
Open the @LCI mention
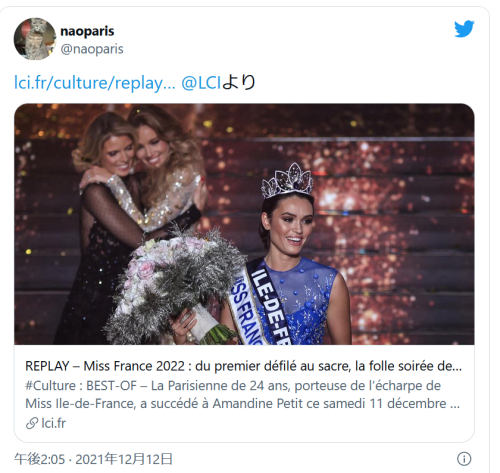tap(201, 82)
